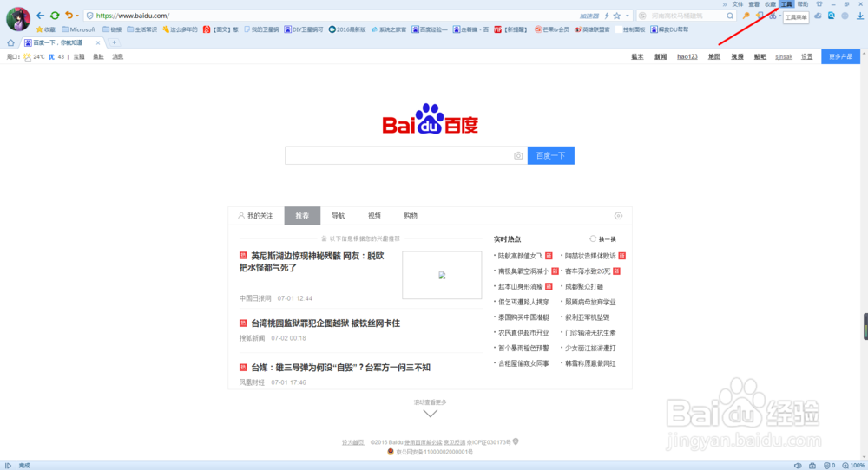Open the 地图 link in the Baidu header
Screen dimensions: 868x470
(x=714, y=57)
